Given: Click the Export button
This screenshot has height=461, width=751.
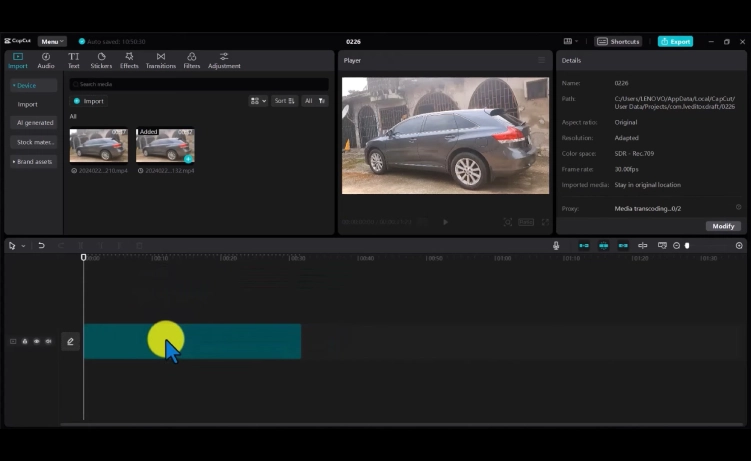Looking at the screenshot, I should point(675,42).
